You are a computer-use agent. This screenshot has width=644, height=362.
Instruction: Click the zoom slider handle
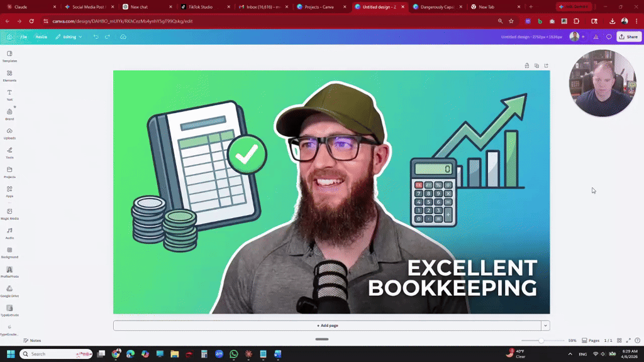click(x=541, y=340)
